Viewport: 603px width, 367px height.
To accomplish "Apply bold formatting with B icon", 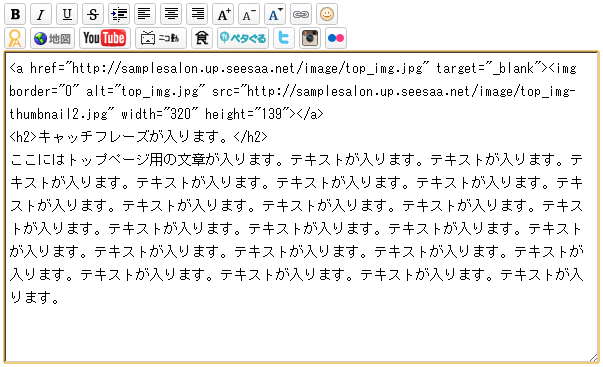I will [15, 14].
